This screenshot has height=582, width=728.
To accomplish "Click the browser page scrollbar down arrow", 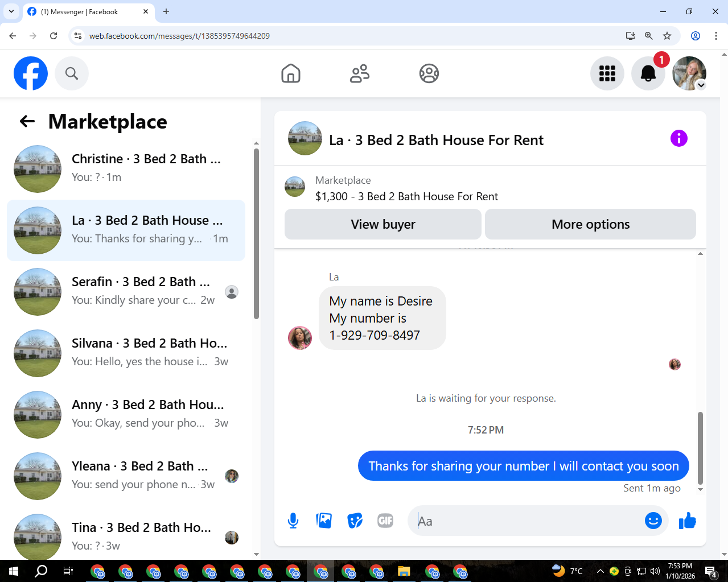I will coord(724,555).
